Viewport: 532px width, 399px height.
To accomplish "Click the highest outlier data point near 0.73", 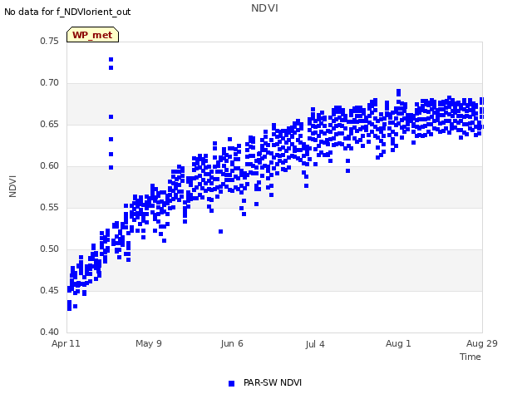I will point(111,59).
